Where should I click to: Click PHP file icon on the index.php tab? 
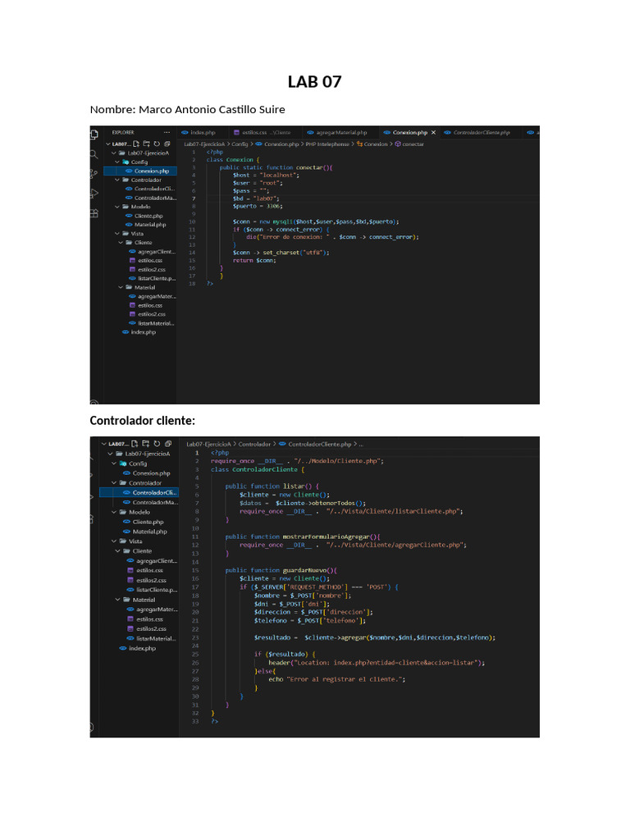(185, 132)
